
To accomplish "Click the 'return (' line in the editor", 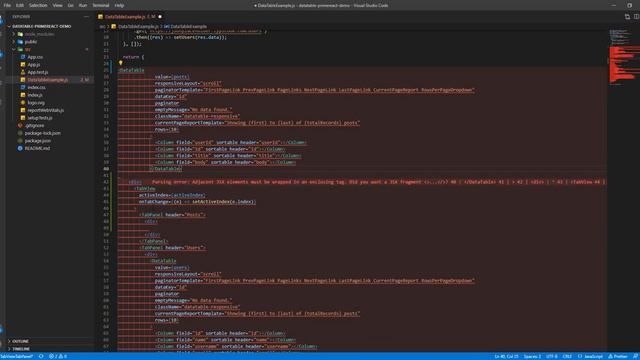I will coord(133,57).
